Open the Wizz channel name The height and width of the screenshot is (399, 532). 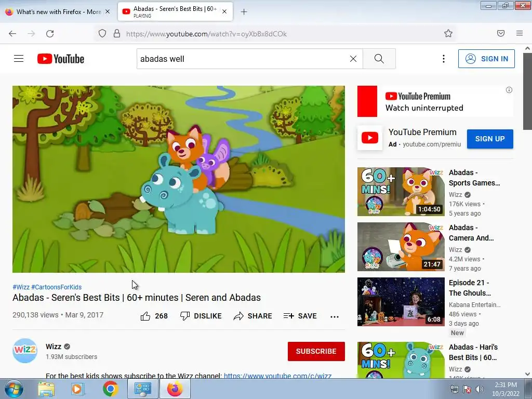point(54,347)
